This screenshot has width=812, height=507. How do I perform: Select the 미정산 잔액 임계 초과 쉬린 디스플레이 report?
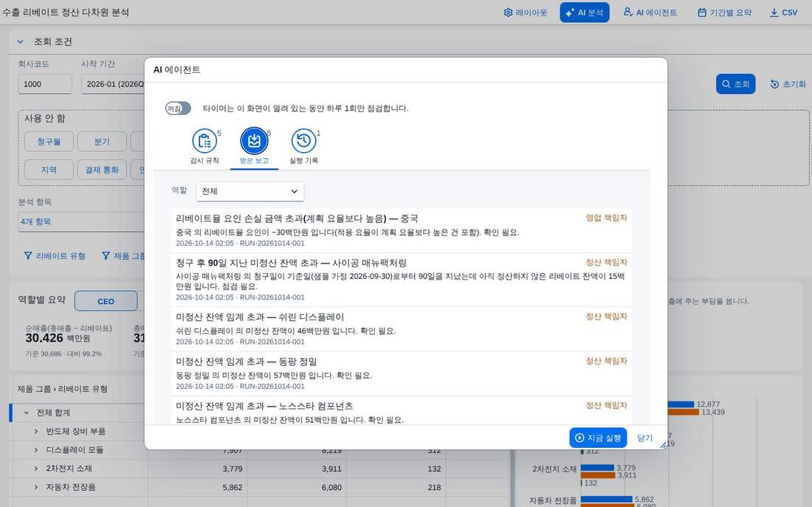click(402, 329)
